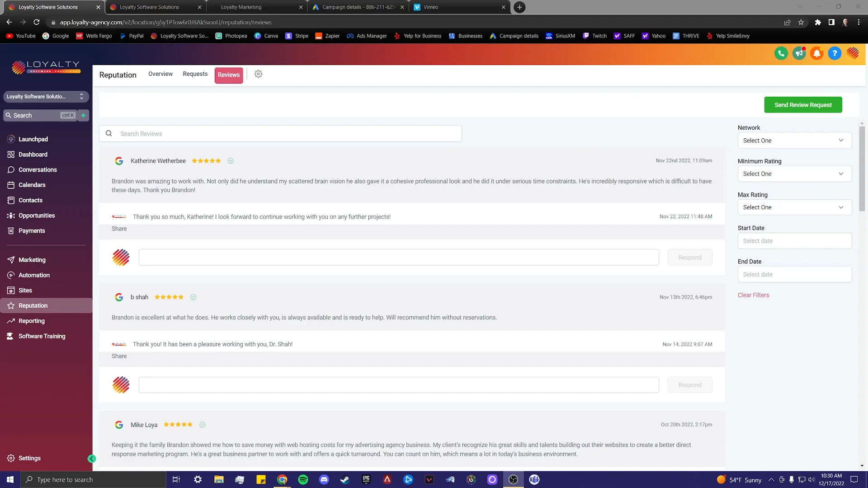The image size is (868, 488).
Task: Open the location switcher dropdown
Action: pos(45,96)
